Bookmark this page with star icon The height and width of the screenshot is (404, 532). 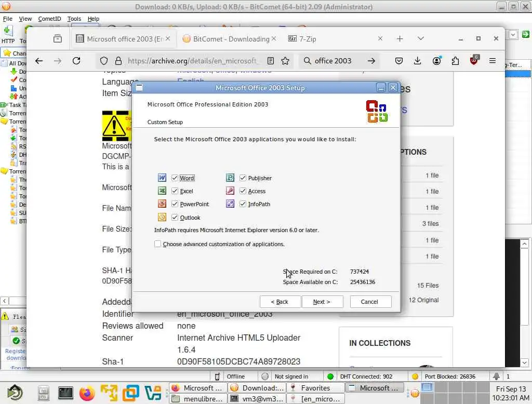[285, 61]
